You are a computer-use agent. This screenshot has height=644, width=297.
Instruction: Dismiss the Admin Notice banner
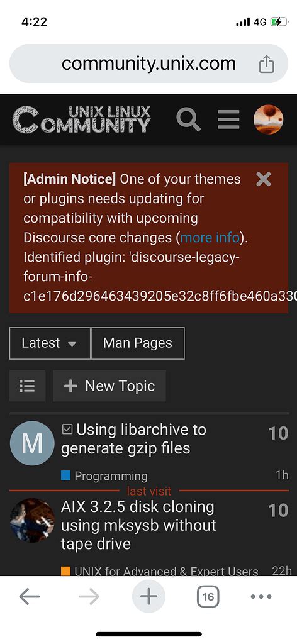[263, 179]
